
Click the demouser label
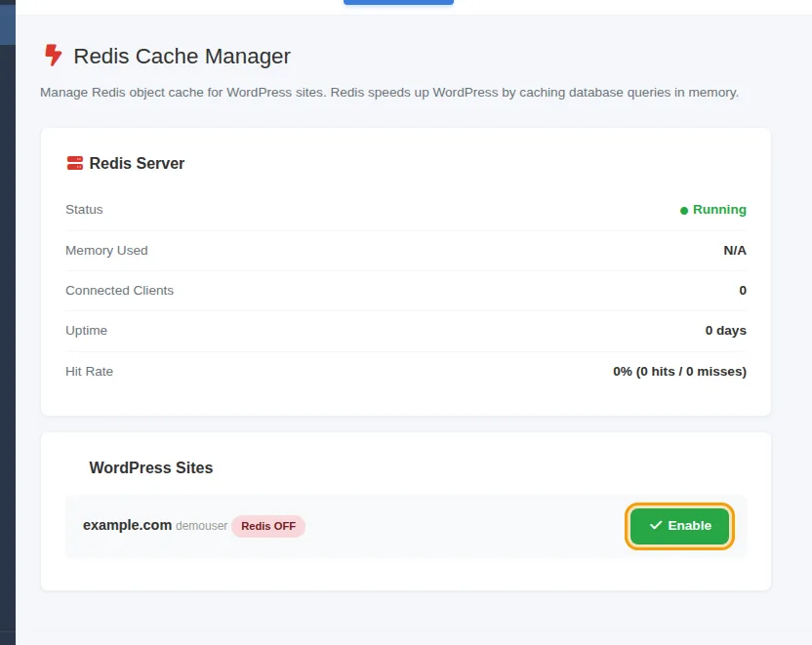[x=201, y=526]
